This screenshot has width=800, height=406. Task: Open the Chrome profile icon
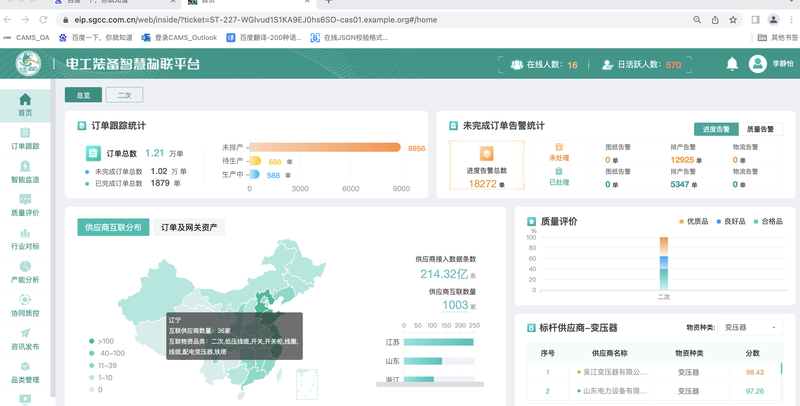(773, 20)
